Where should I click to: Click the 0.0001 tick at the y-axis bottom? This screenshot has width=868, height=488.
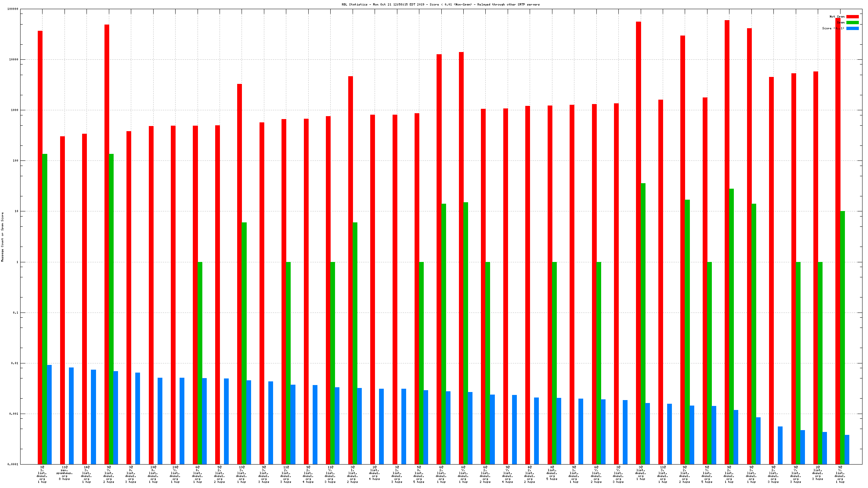coord(13,464)
